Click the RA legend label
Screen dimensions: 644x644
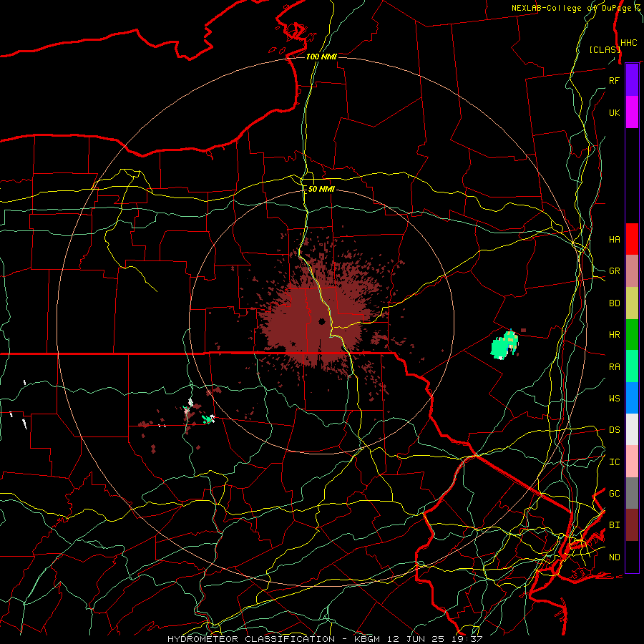(614, 366)
